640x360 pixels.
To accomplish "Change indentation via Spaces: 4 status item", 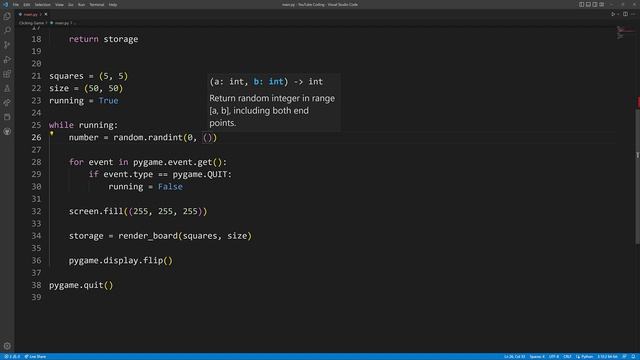I will click(x=538, y=357).
